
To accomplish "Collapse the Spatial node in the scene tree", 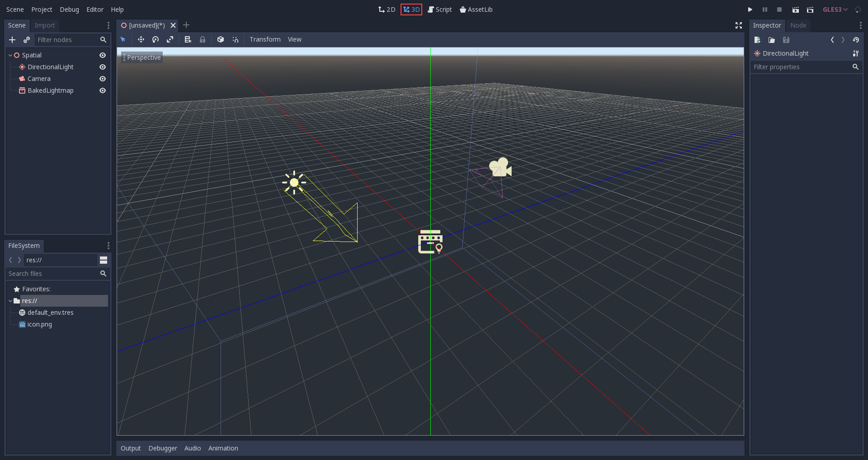I will (x=10, y=55).
